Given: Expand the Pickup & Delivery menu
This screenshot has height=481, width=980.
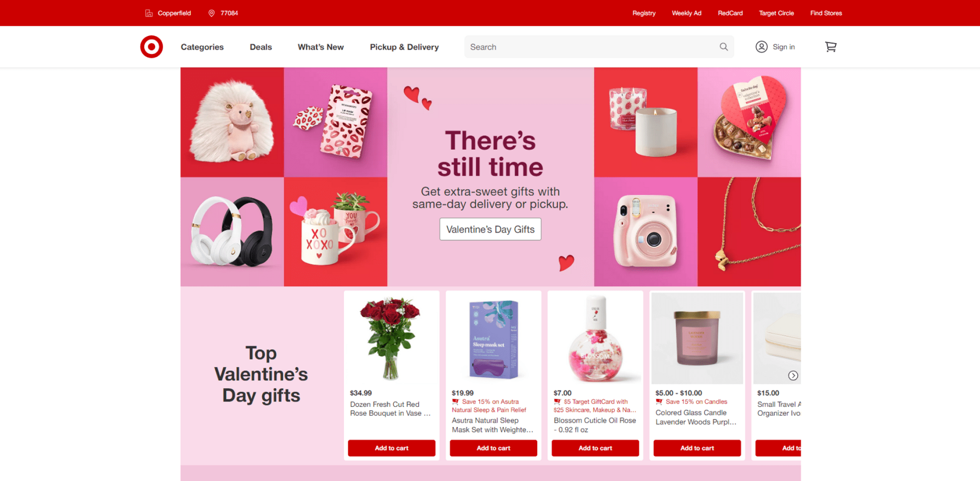Looking at the screenshot, I should coord(404,47).
